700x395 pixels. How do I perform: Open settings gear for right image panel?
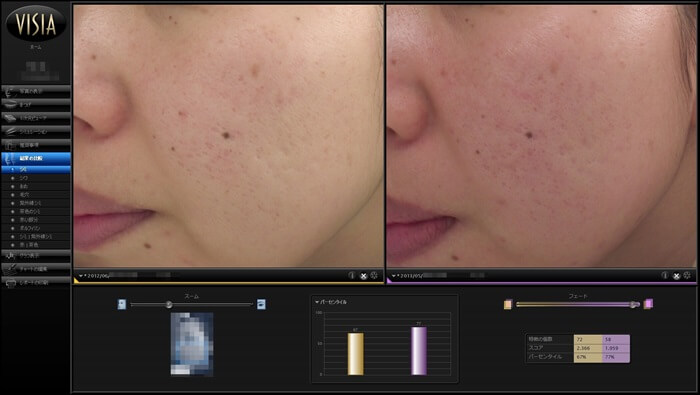click(687, 276)
